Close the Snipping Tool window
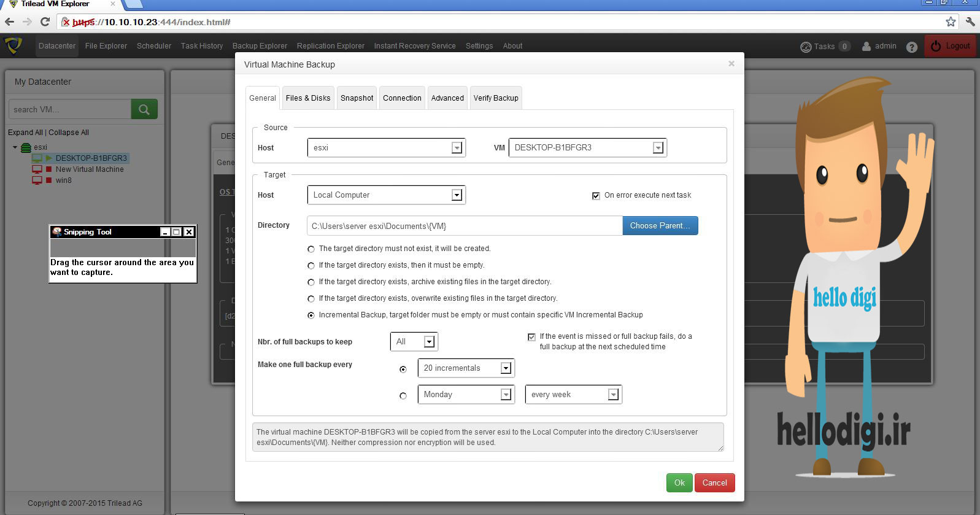 (x=189, y=232)
